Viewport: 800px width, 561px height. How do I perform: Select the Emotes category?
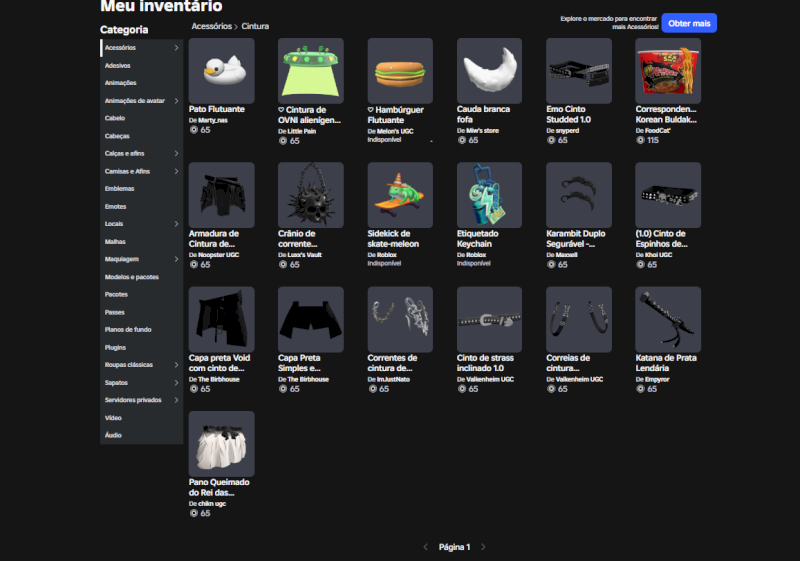coord(141,207)
